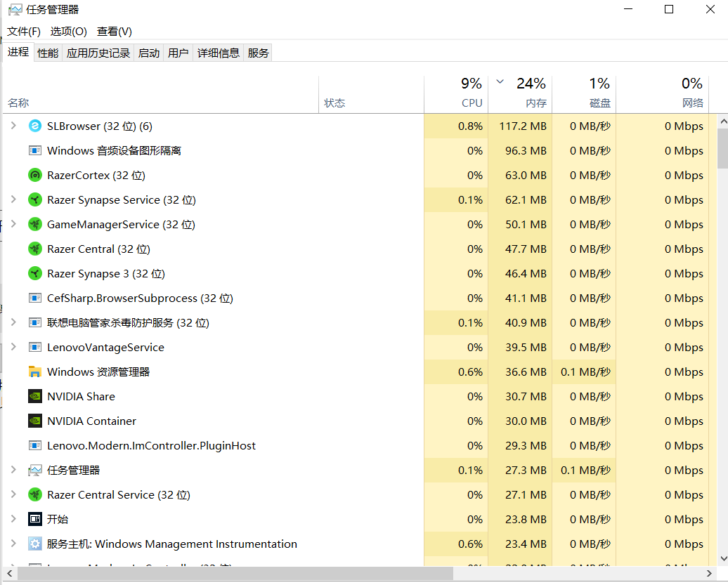
Task: Sort by the 名称 column header
Action: point(161,95)
